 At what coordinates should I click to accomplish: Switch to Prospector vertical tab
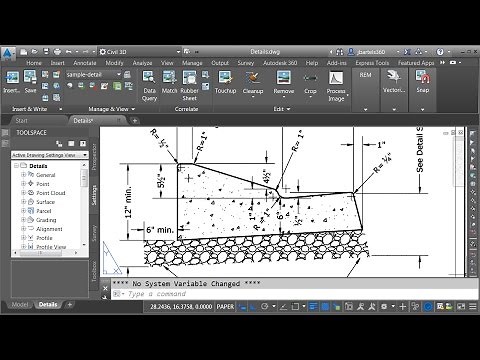94,157
